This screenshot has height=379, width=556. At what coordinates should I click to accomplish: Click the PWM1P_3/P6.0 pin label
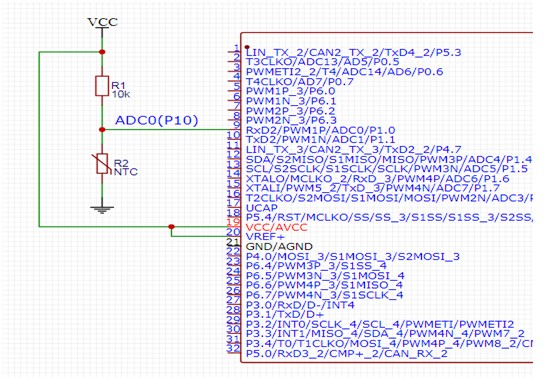point(290,91)
